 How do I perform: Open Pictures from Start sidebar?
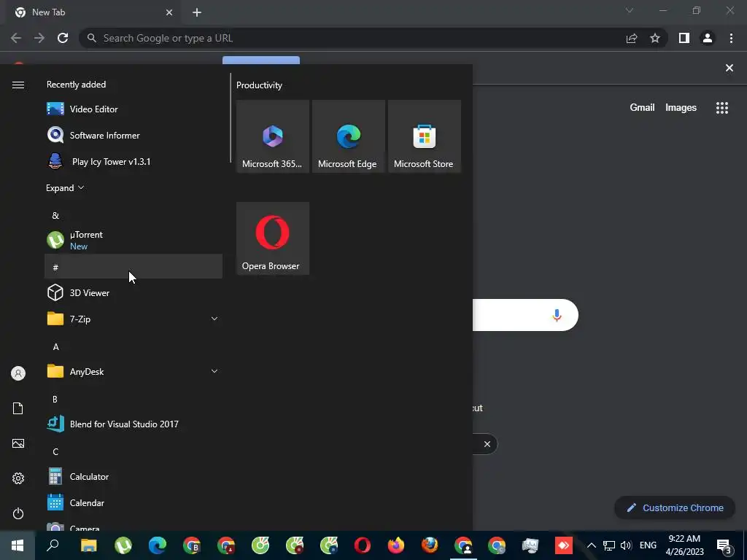[18, 443]
